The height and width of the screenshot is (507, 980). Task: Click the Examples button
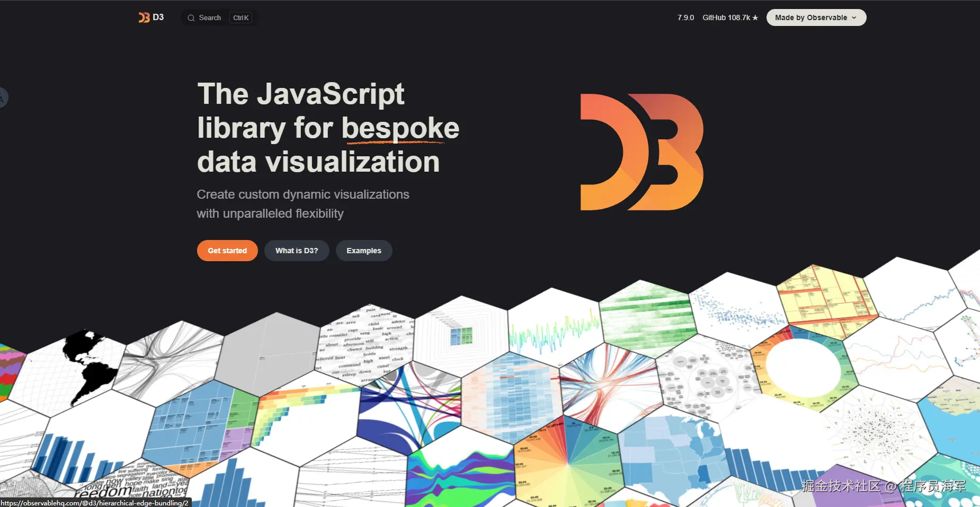[364, 251]
